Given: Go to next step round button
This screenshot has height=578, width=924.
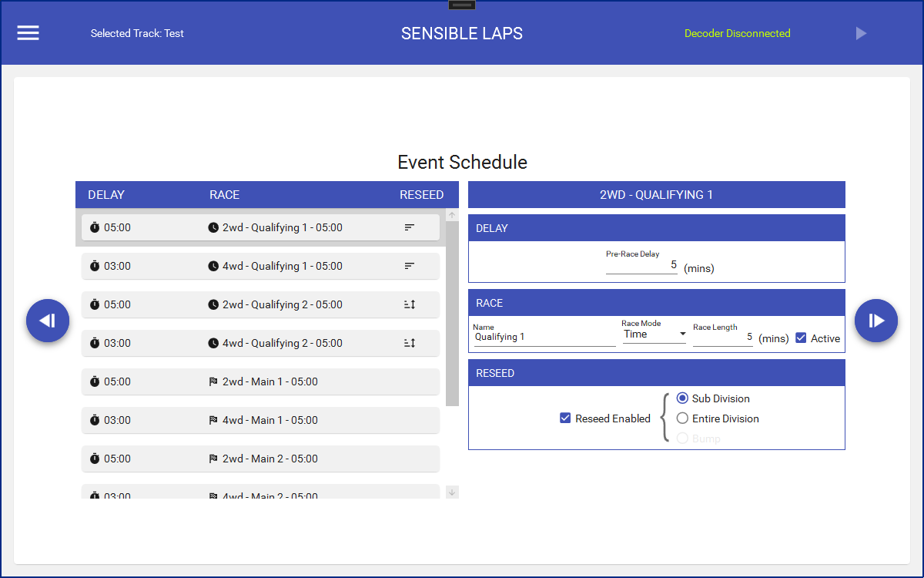Looking at the screenshot, I should click(876, 321).
